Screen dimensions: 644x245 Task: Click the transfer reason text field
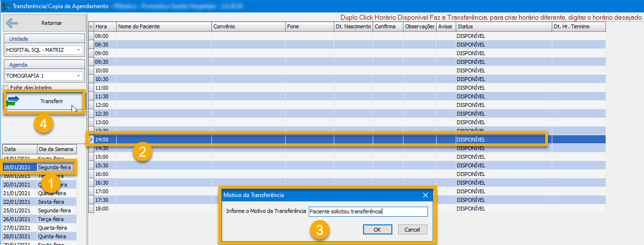click(x=367, y=211)
